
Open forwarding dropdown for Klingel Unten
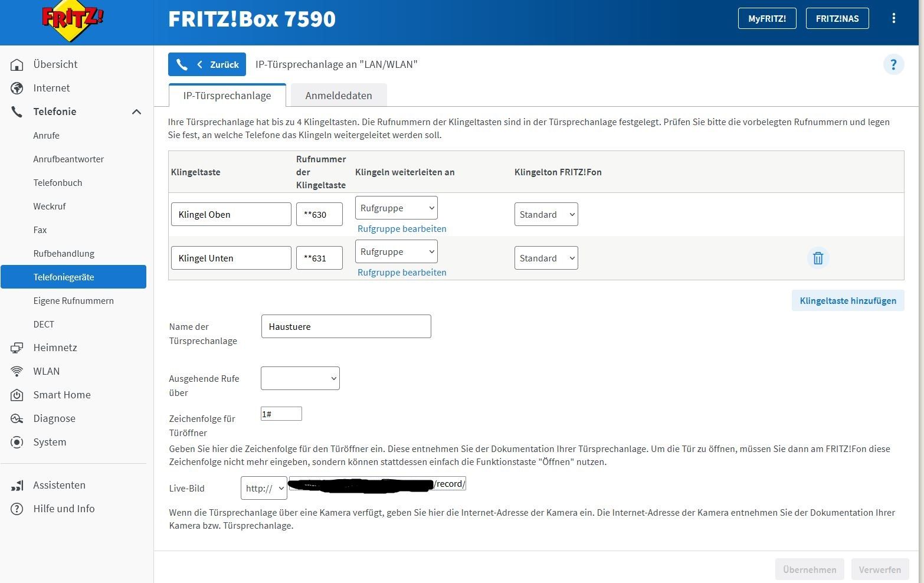(x=397, y=251)
